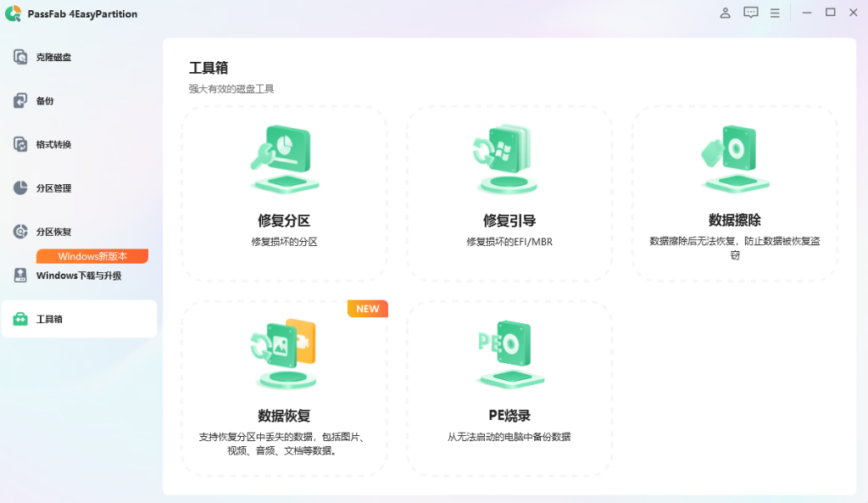The width and height of the screenshot is (868, 503).
Task: Click the Windows新版本 orange badge
Action: (92, 255)
